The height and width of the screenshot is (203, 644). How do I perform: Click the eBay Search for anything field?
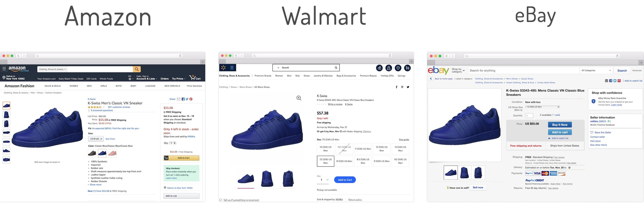click(523, 70)
